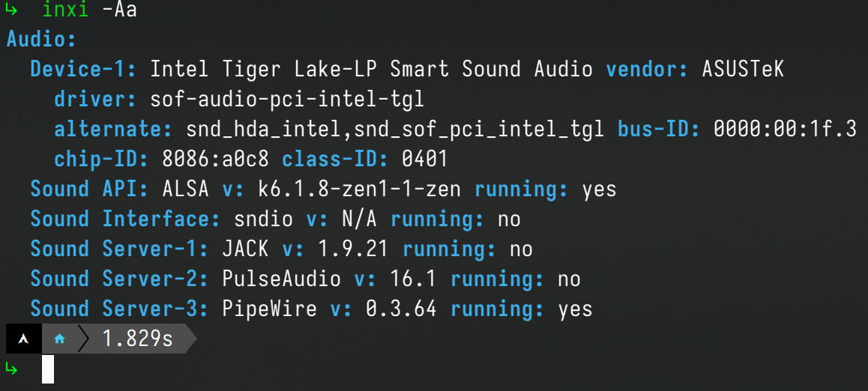This screenshot has height=391, width=868.
Task: Click the Device-1: label
Action: pos(84,70)
